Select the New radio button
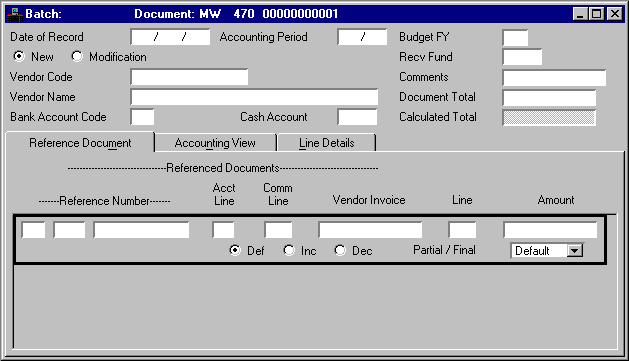 tap(19, 56)
